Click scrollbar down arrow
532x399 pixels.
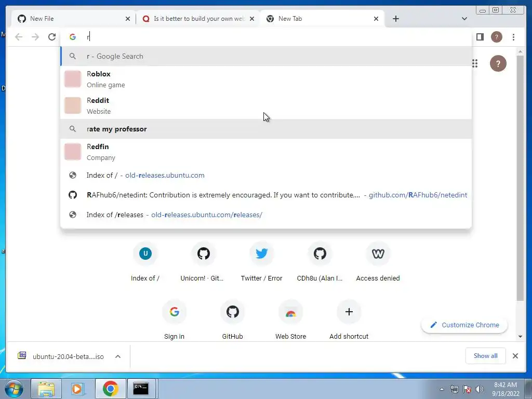[x=520, y=337]
